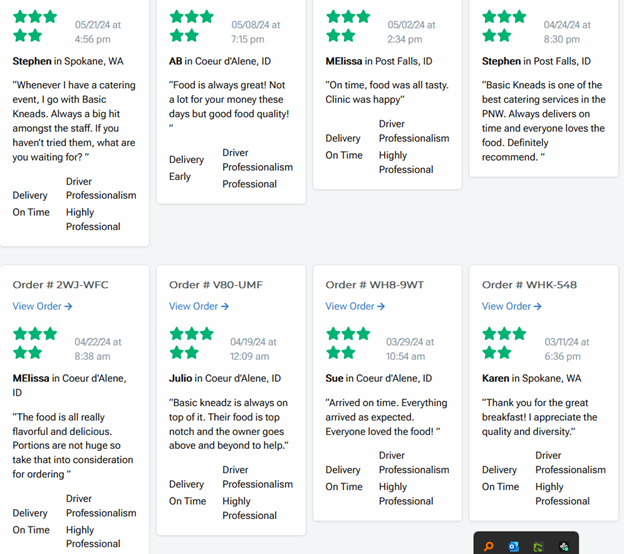This screenshot has width=624, height=554.
Task: Click the Order # 2WJ-WFC heading
Action: click(x=61, y=285)
